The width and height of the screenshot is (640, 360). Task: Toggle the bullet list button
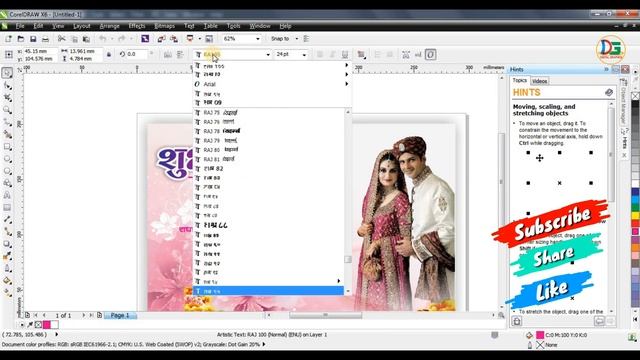click(377, 54)
